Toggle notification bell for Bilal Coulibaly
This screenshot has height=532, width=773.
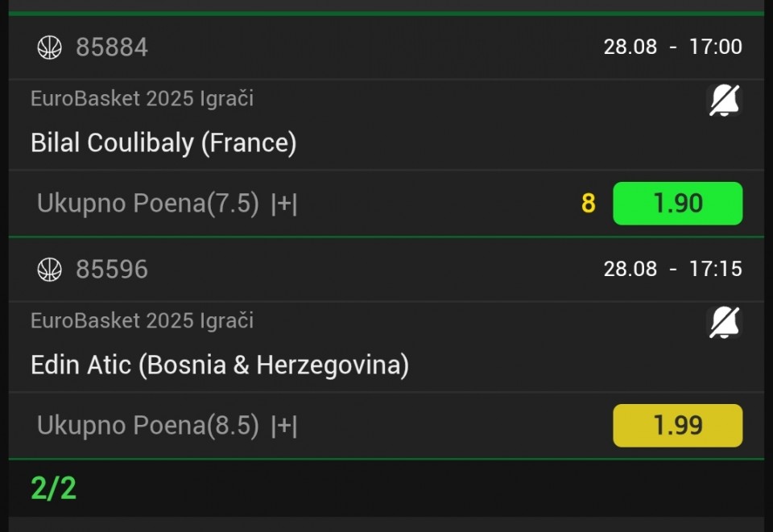(x=724, y=101)
